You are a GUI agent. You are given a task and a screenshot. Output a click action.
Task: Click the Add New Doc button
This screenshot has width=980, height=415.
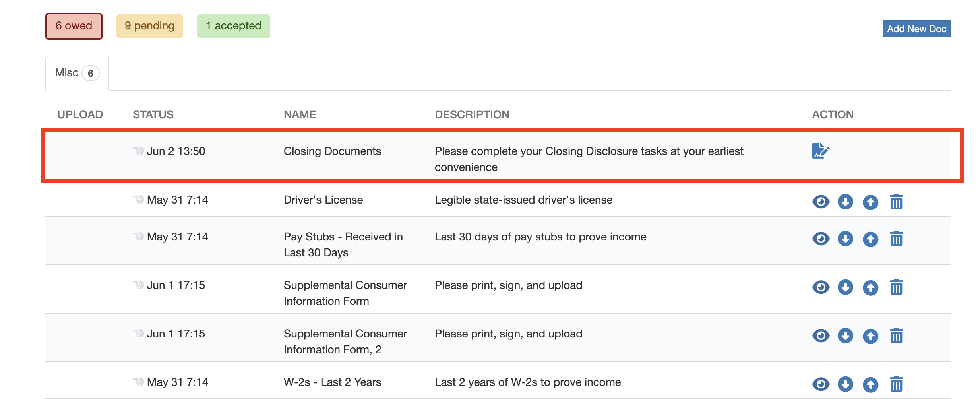(x=916, y=29)
